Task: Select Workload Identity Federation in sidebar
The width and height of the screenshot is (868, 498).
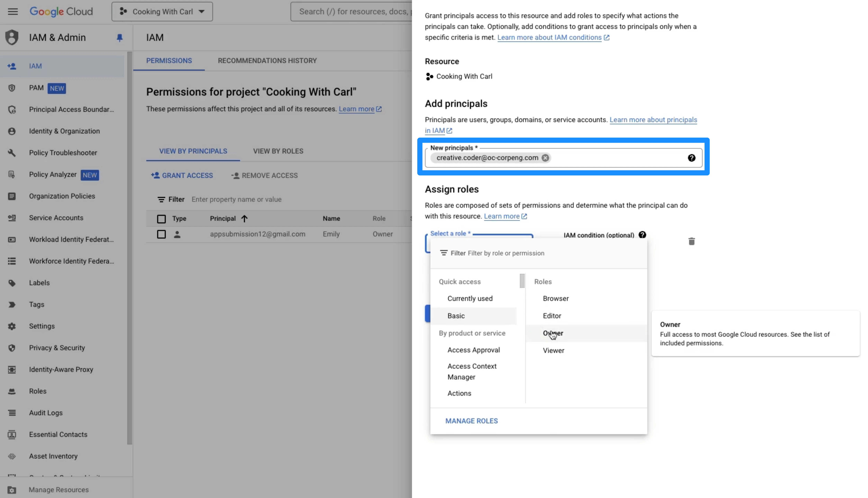Action: pos(71,239)
